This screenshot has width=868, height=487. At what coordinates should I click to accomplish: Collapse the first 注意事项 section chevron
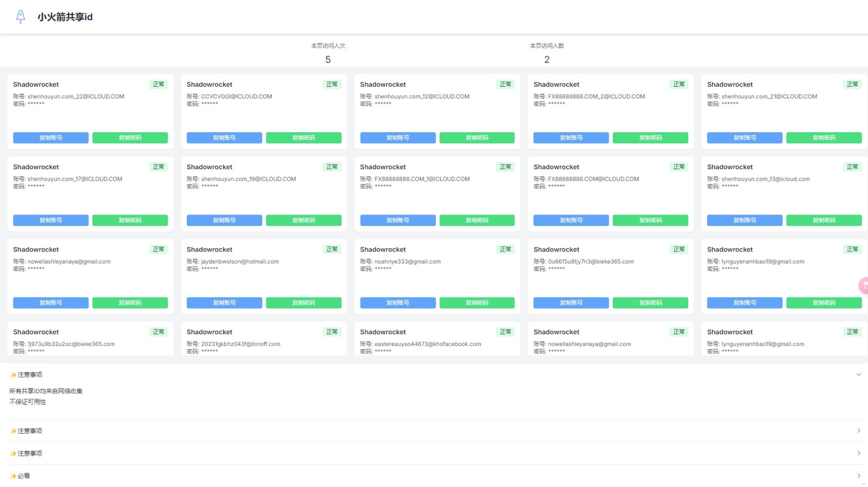(x=858, y=375)
